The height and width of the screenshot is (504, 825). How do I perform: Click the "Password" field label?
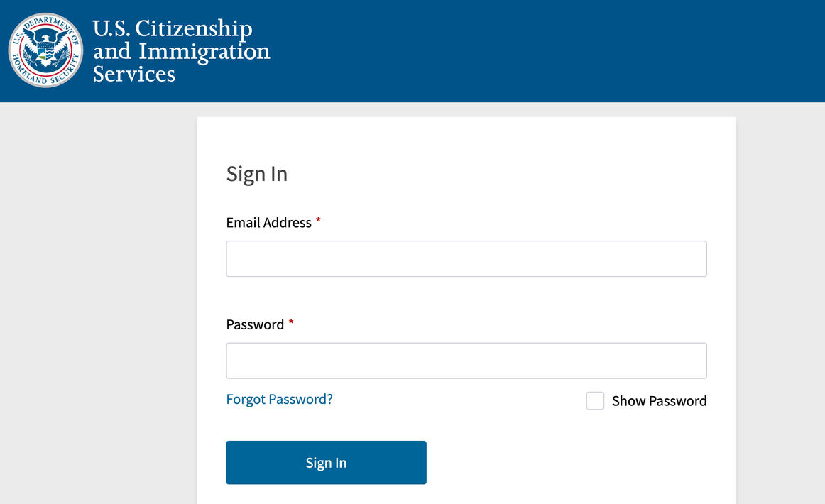pos(255,325)
